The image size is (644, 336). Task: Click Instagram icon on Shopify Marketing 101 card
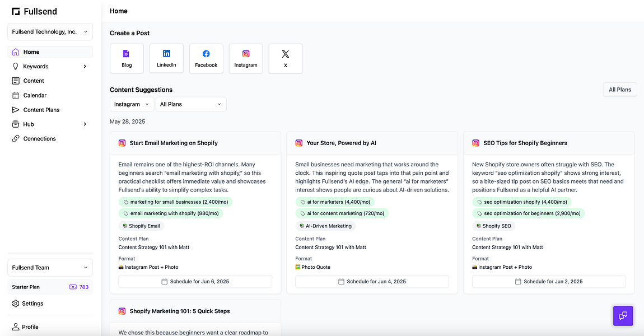click(122, 311)
